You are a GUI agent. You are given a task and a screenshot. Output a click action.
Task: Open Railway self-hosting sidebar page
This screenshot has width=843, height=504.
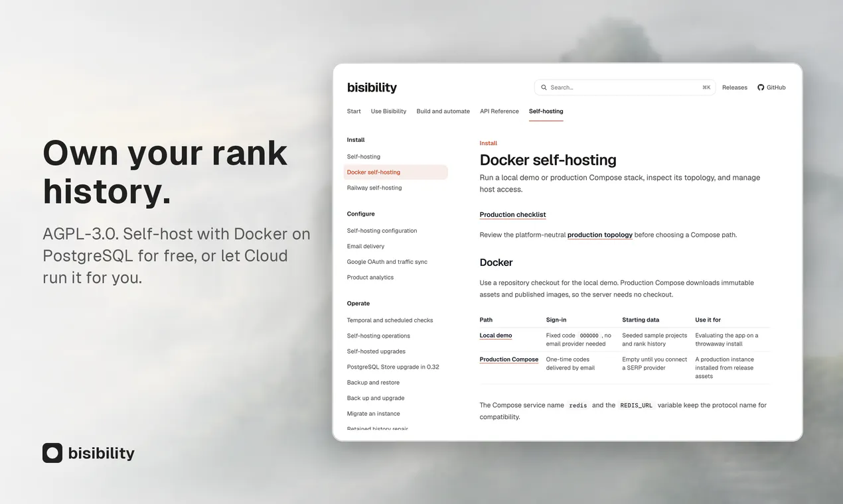click(x=374, y=188)
